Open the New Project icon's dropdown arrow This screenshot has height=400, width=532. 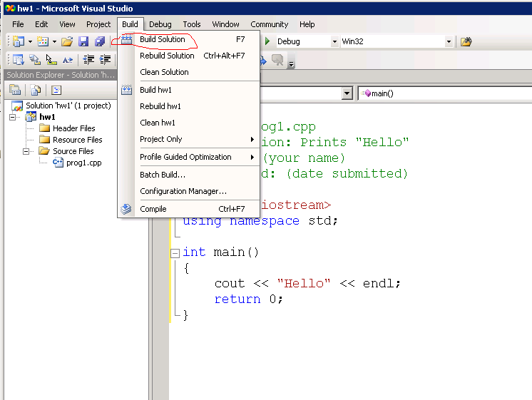point(30,42)
